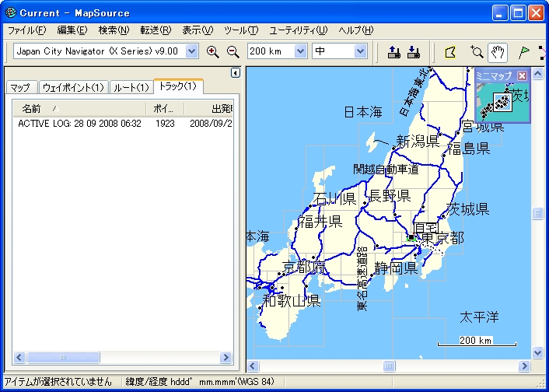
Task: Switch to the マップ tab
Action: 21,87
